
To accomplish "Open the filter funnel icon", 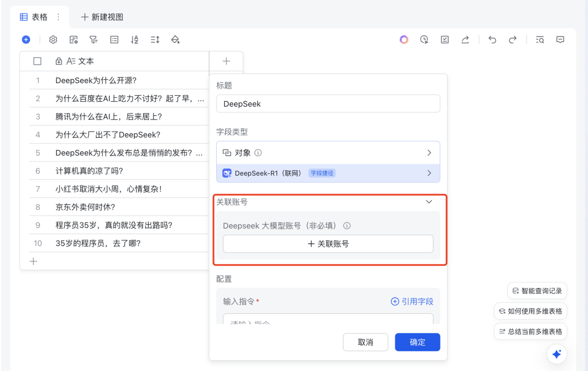I will point(94,39).
